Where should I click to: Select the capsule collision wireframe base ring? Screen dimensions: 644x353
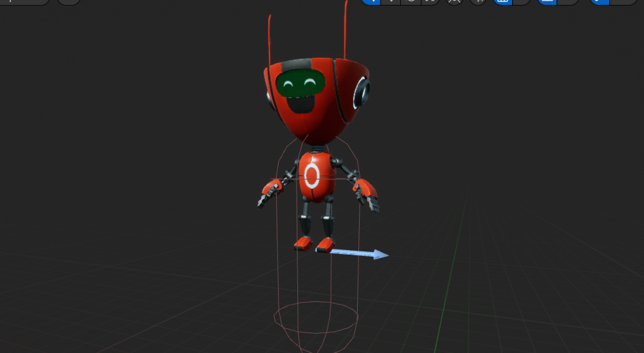316,318
